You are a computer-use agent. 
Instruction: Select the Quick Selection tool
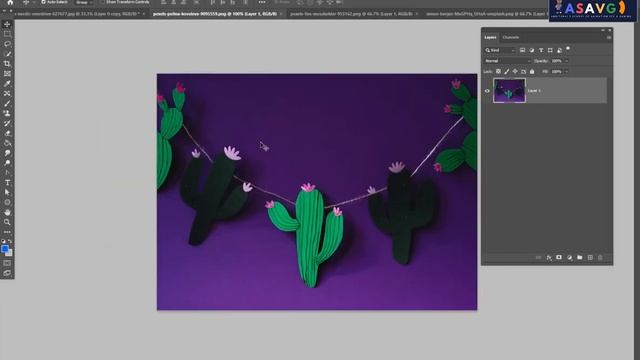click(x=7, y=54)
